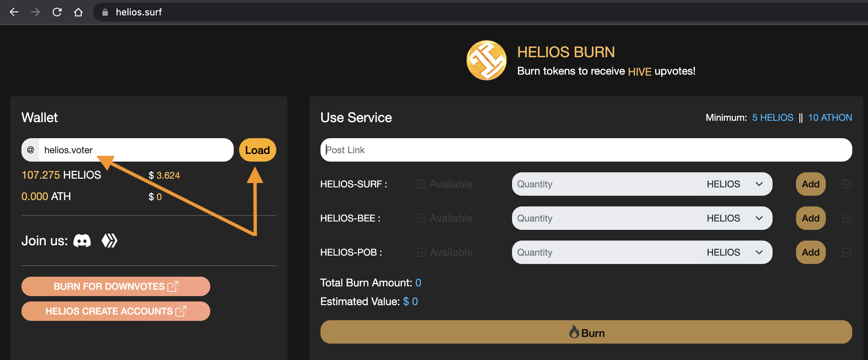Viewport: 868px width, 360px height.
Task: Click the Load button
Action: click(x=258, y=150)
